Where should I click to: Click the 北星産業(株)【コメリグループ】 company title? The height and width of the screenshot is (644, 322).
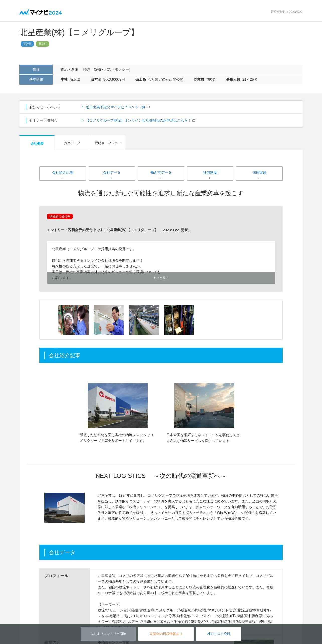78,32
